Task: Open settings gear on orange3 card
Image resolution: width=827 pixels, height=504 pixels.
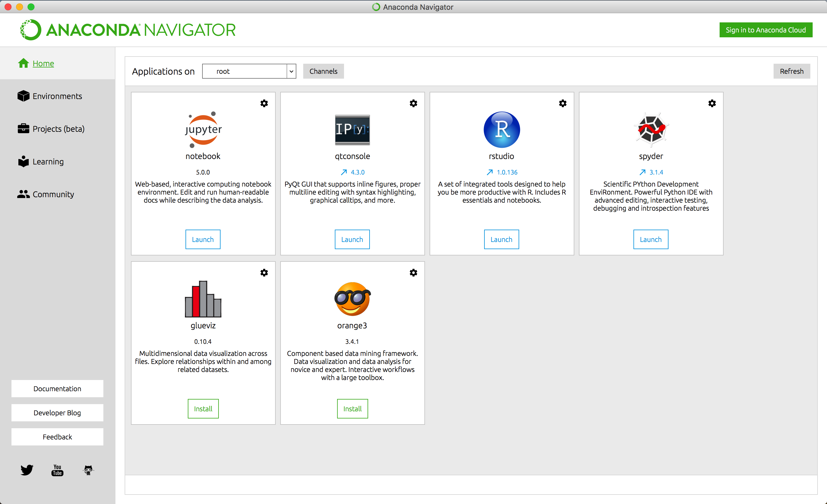Action: point(413,273)
